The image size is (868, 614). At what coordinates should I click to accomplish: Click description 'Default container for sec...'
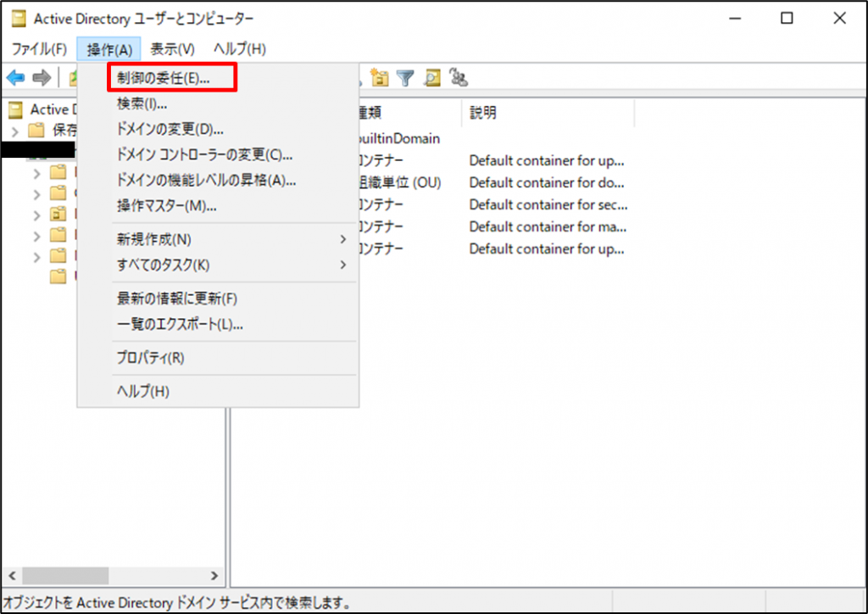[x=548, y=205]
